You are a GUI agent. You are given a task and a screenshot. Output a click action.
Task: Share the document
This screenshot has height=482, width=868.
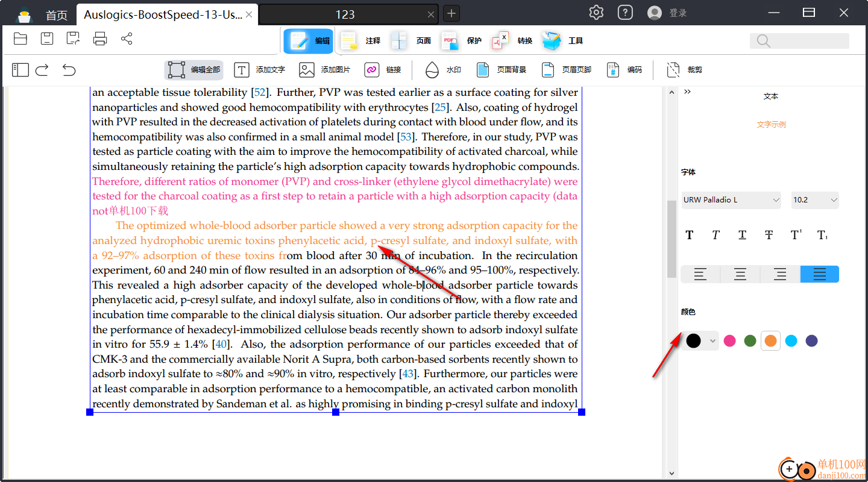coord(127,39)
